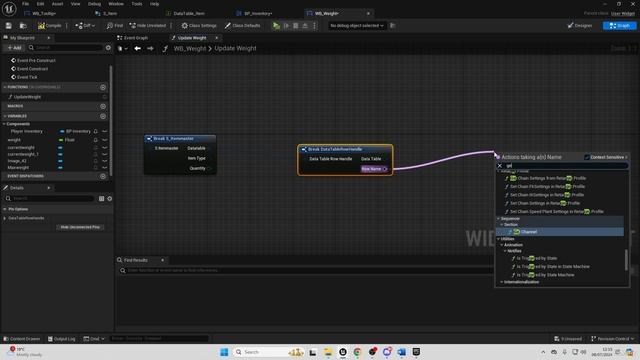The image size is (640, 360).
Task: Click the Float type pill of weight
Action: pos(67,140)
